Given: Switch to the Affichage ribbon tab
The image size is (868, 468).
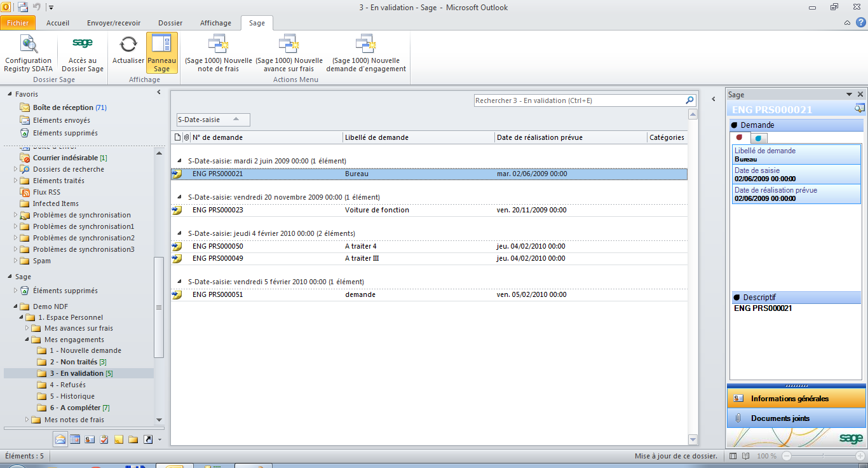Looking at the screenshot, I should coord(216,23).
